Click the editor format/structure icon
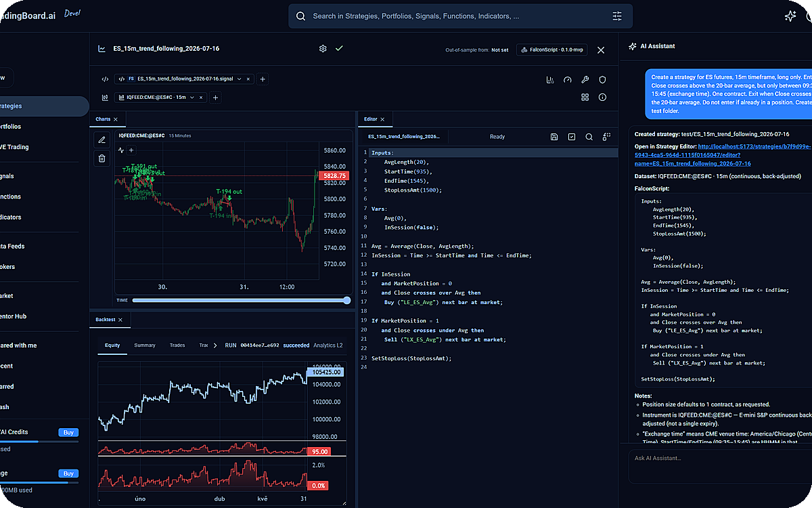Image resolution: width=812 pixels, height=508 pixels. (606, 137)
